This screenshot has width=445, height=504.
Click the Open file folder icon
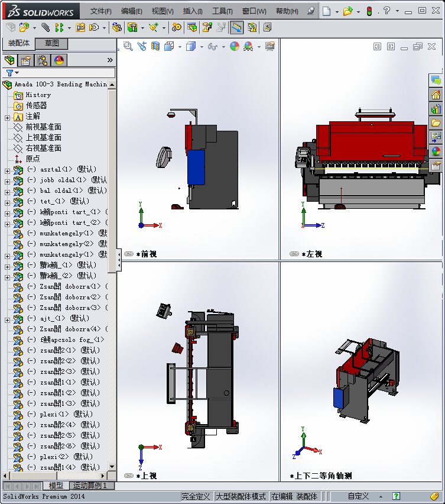[347, 11]
